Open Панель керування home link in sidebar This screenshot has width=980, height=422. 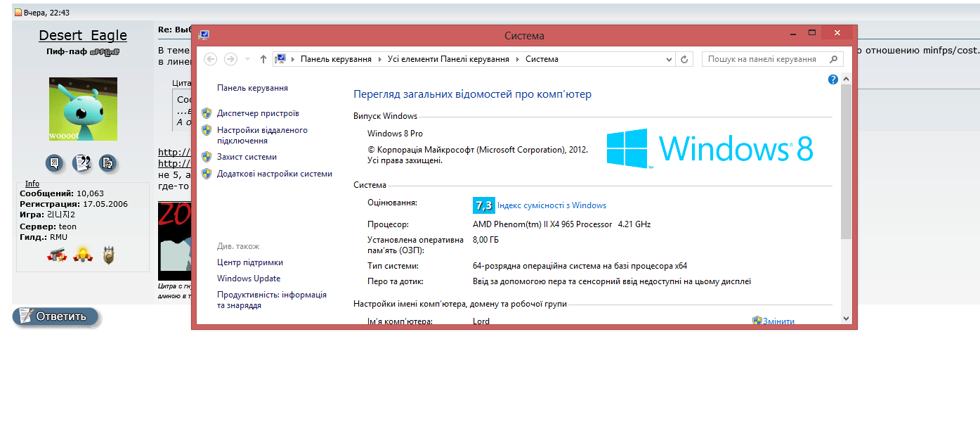252,88
